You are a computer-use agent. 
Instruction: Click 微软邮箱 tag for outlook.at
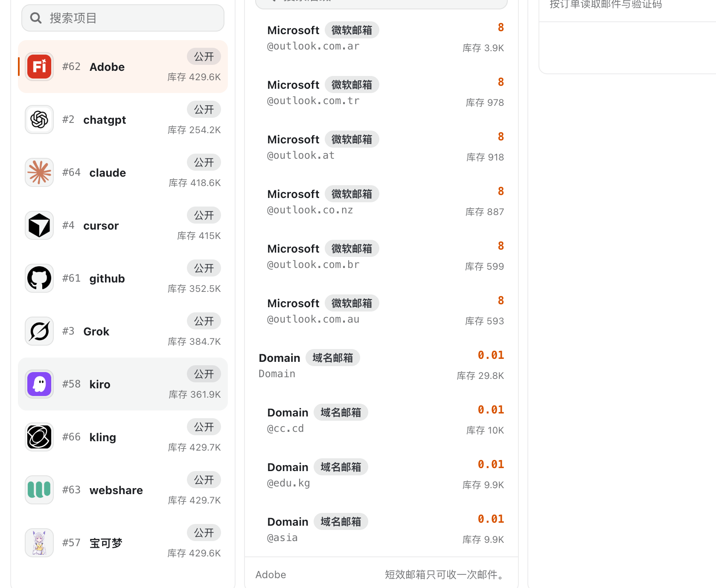352,140
